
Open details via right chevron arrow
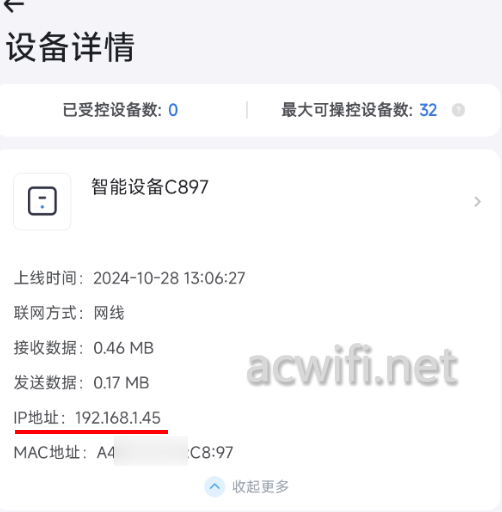click(x=477, y=202)
